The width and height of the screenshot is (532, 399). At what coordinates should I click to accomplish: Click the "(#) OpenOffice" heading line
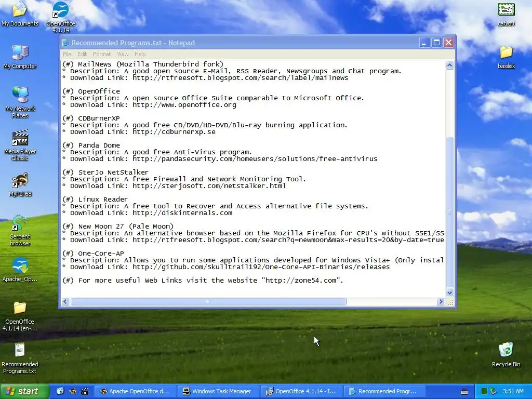91,91
